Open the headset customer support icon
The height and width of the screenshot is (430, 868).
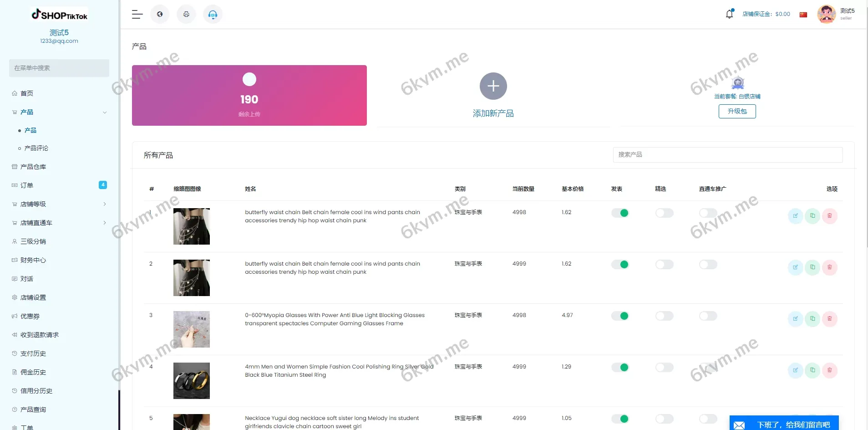pos(213,15)
